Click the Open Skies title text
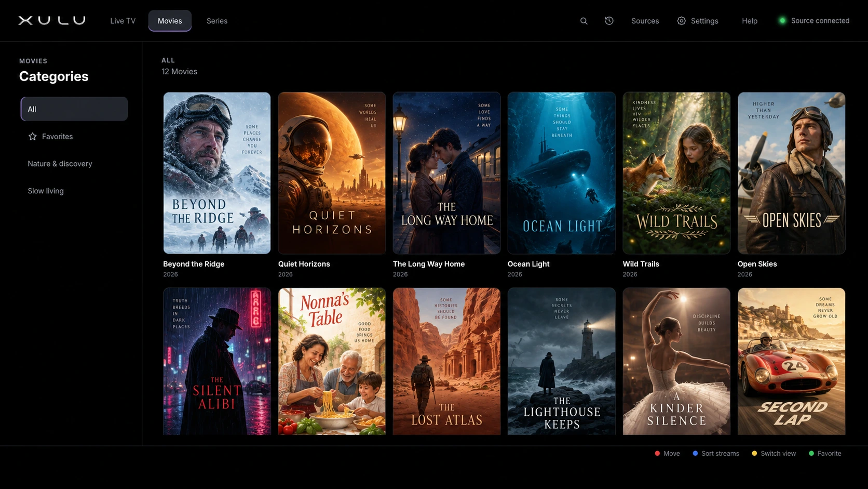 (757, 264)
